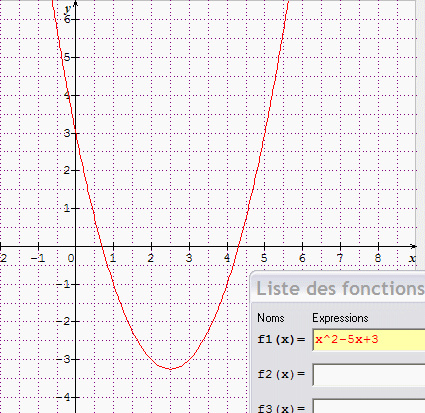Click the y-axis tick label -2
425x413 pixels.
[63, 322]
